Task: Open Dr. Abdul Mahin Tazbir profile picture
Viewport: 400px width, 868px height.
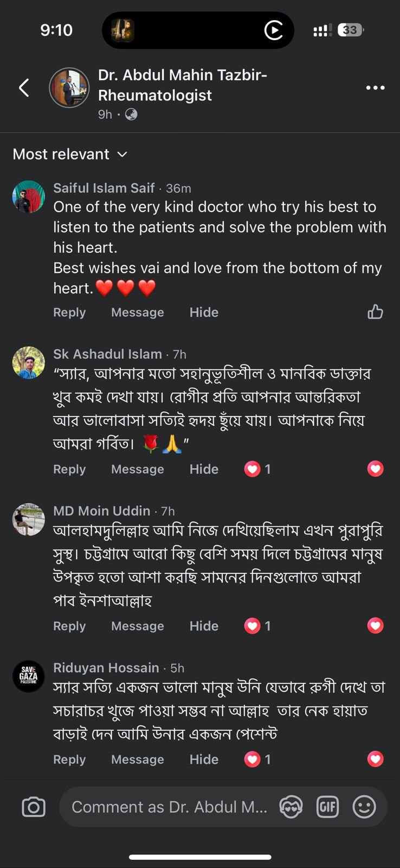Action: [69, 88]
